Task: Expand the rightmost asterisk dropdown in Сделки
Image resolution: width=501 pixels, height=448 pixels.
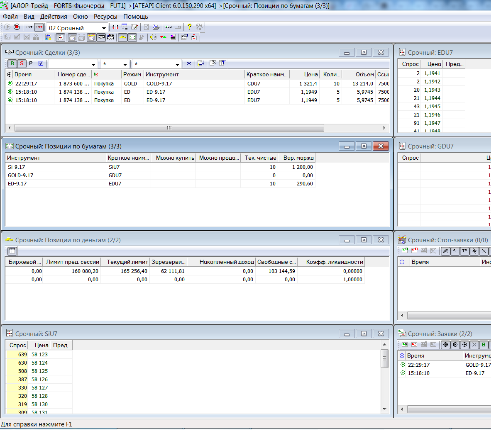Action: coord(177,64)
